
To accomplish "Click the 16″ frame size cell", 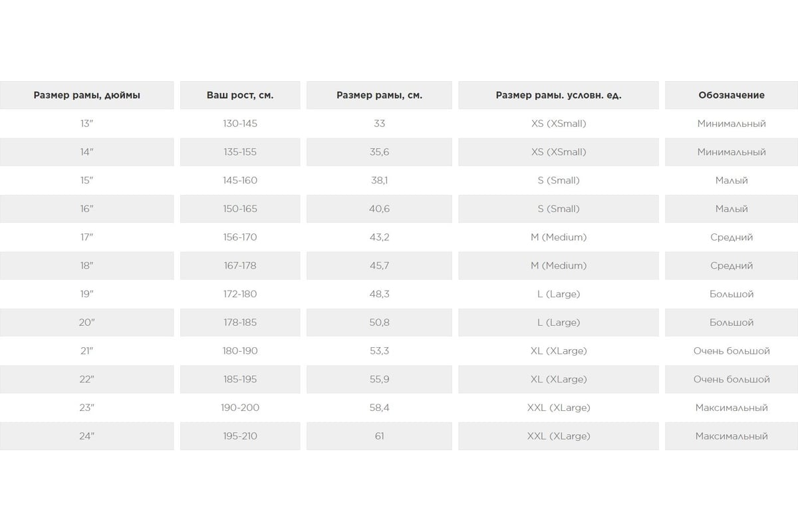I will [86, 209].
